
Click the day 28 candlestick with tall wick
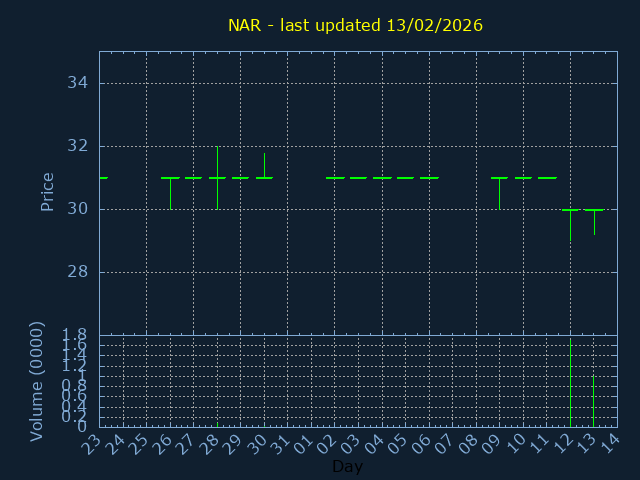tap(217, 176)
